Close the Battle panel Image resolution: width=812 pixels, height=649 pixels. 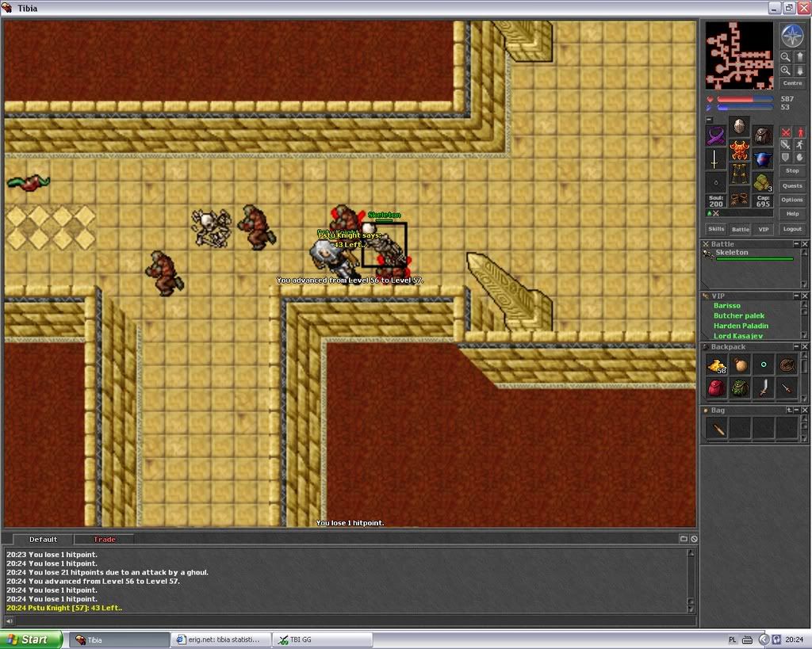[x=805, y=244]
